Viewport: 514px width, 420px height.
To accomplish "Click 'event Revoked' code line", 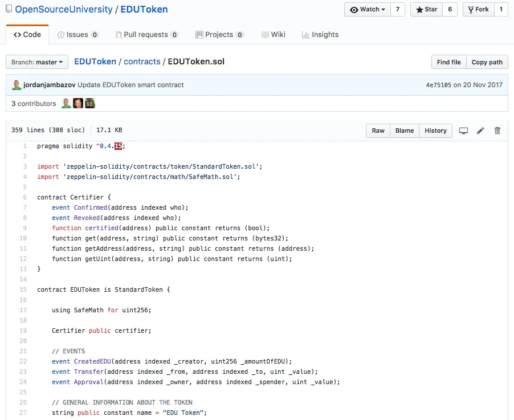I will tap(116, 218).
